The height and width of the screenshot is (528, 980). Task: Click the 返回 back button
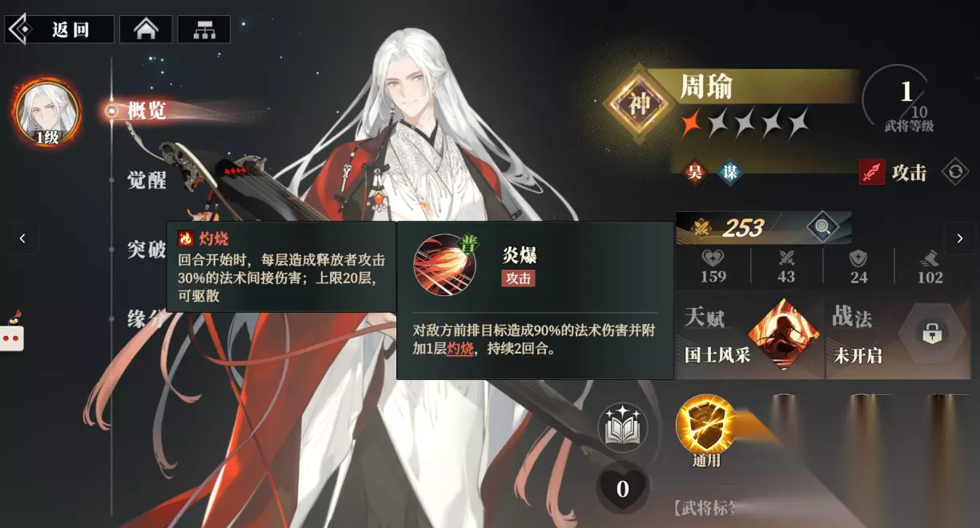(60, 30)
